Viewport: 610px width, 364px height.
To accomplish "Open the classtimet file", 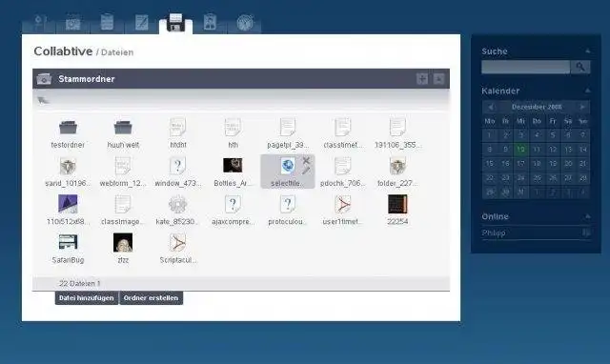I will [x=342, y=127].
